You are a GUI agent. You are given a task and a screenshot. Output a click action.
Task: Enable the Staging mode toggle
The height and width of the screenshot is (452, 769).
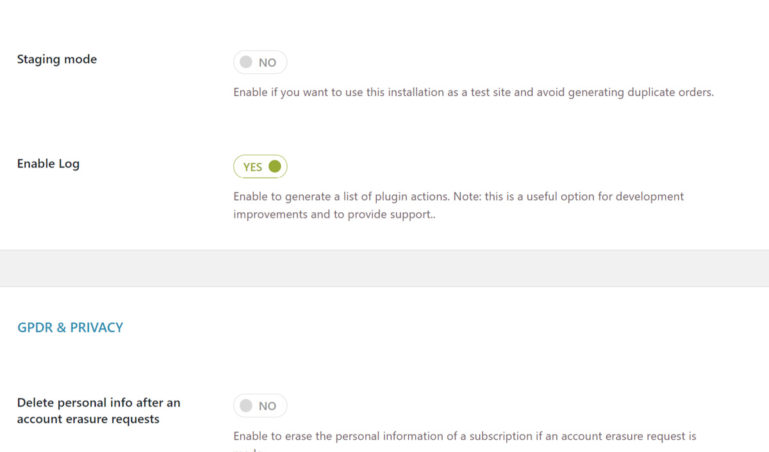point(260,62)
